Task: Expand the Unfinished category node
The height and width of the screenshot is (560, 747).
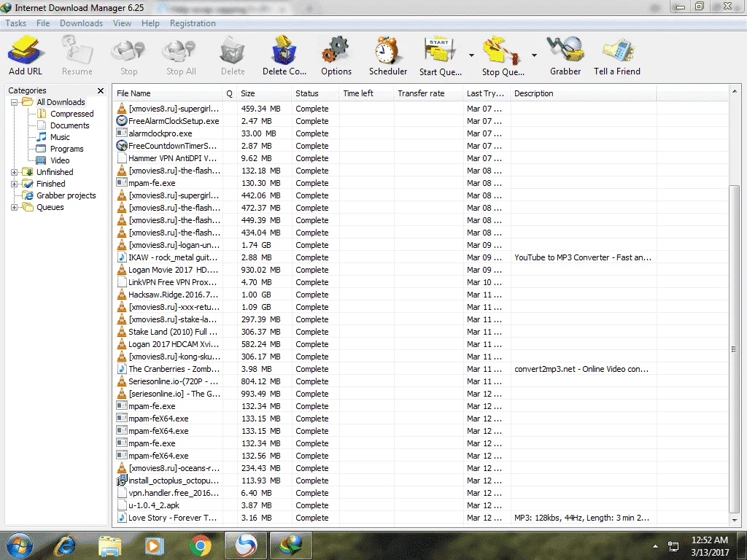Action: 15,172
